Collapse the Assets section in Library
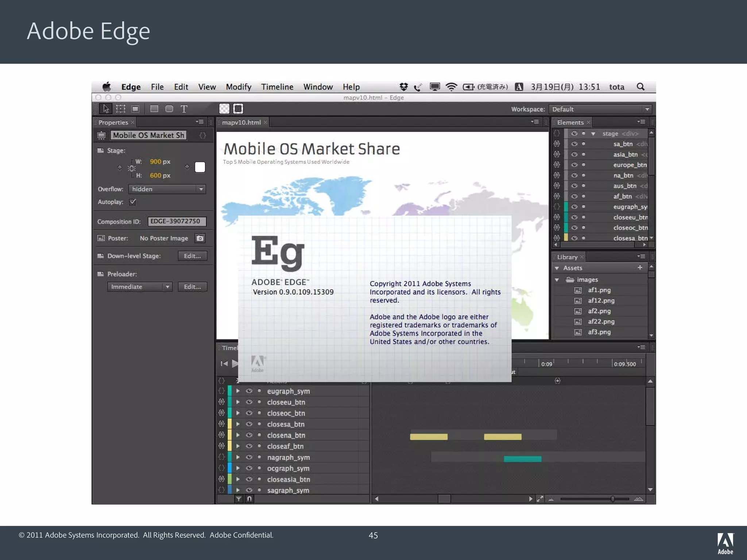The image size is (747, 560). (557, 268)
